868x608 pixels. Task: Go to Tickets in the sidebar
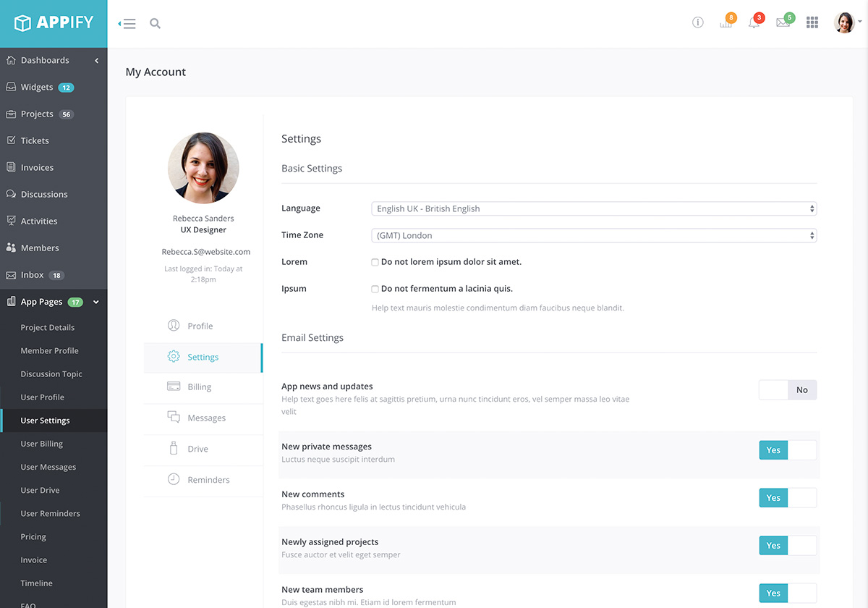35,140
